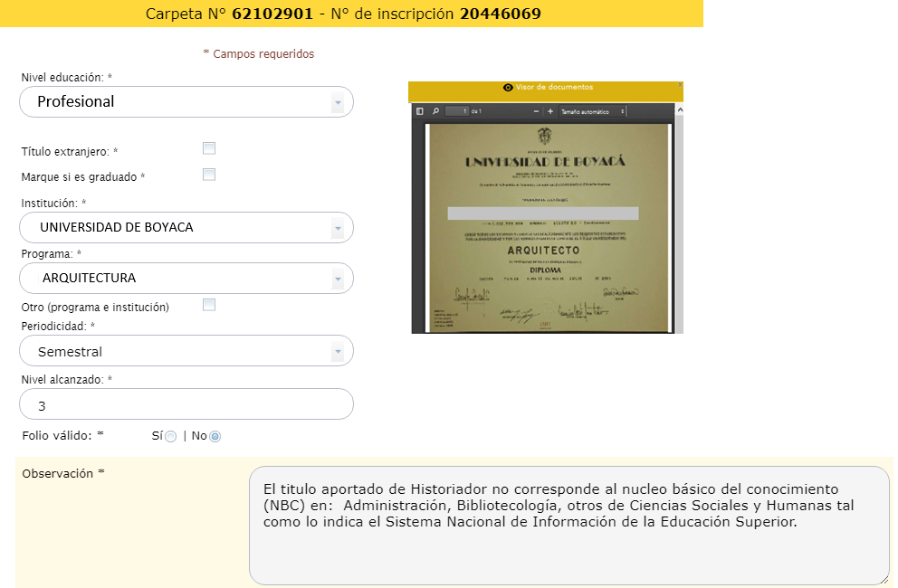Select No for Folio válido
Viewport: 898px width, 588px height.
pyautogui.click(x=215, y=436)
